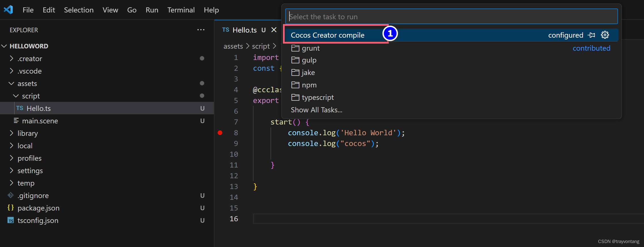Click the git icon beside .gitignore
This screenshot has width=644, height=247.
coord(10,195)
